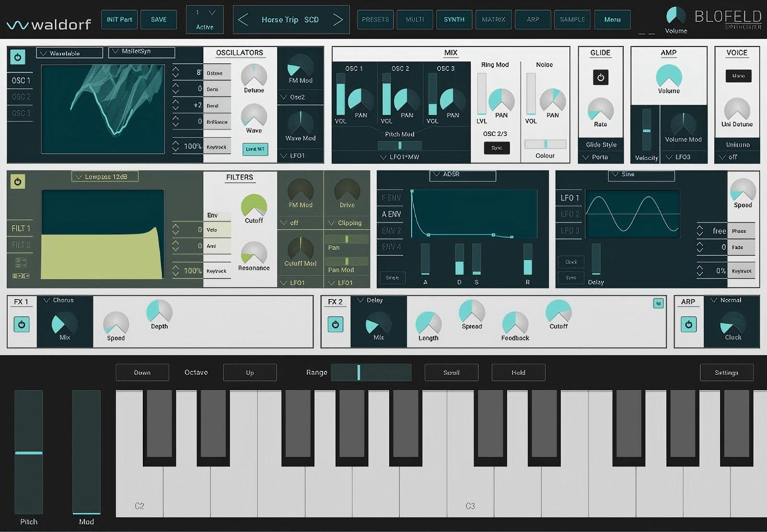This screenshot has width=767, height=532.
Task: Click the oscillator FM Mod knob
Action: click(301, 66)
